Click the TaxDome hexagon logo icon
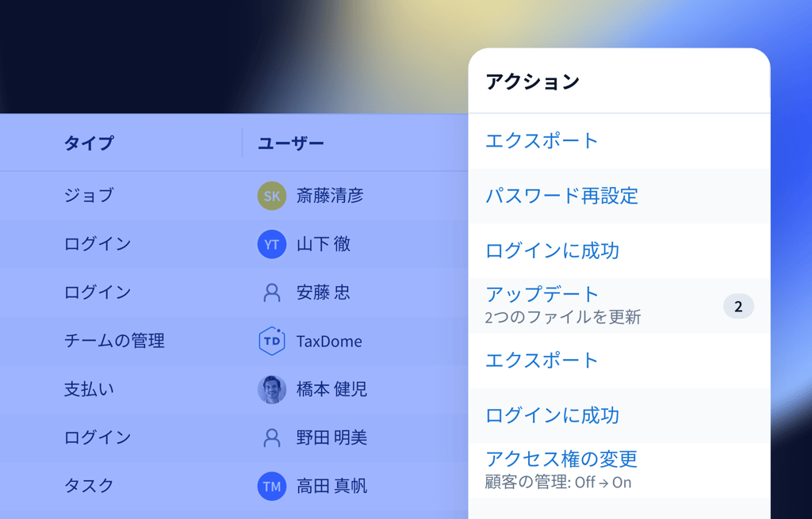This screenshot has width=812, height=519. [x=272, y=342]
